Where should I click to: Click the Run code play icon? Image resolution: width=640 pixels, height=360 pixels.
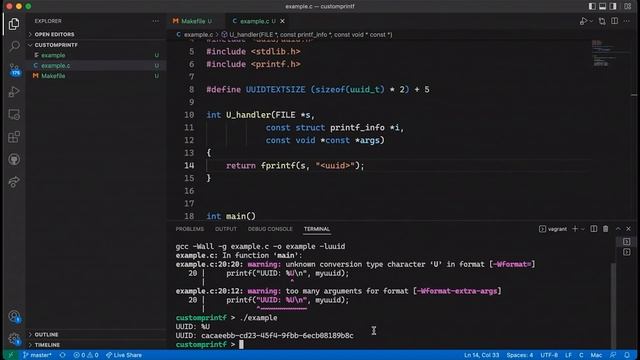[583, 21]
